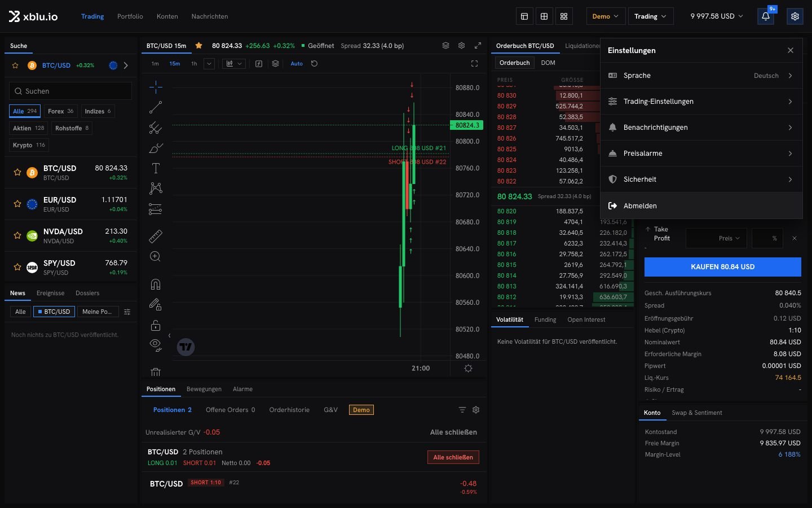
Task: Select the trend line drawing tool
Action: tap(156, 107)
